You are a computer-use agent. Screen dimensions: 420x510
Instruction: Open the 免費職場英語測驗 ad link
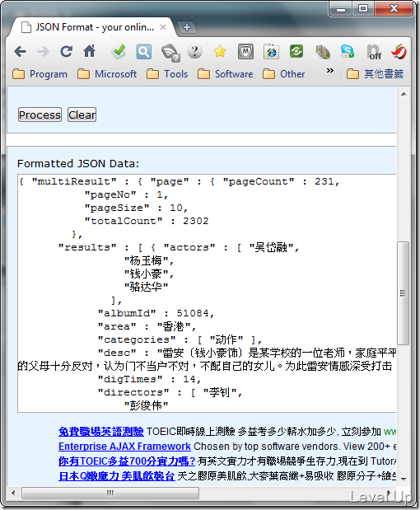pos(101,432)
